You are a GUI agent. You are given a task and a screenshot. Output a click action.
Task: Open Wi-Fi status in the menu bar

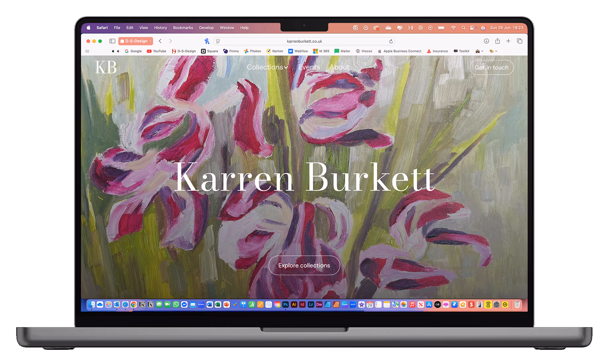tap(453, 28)
